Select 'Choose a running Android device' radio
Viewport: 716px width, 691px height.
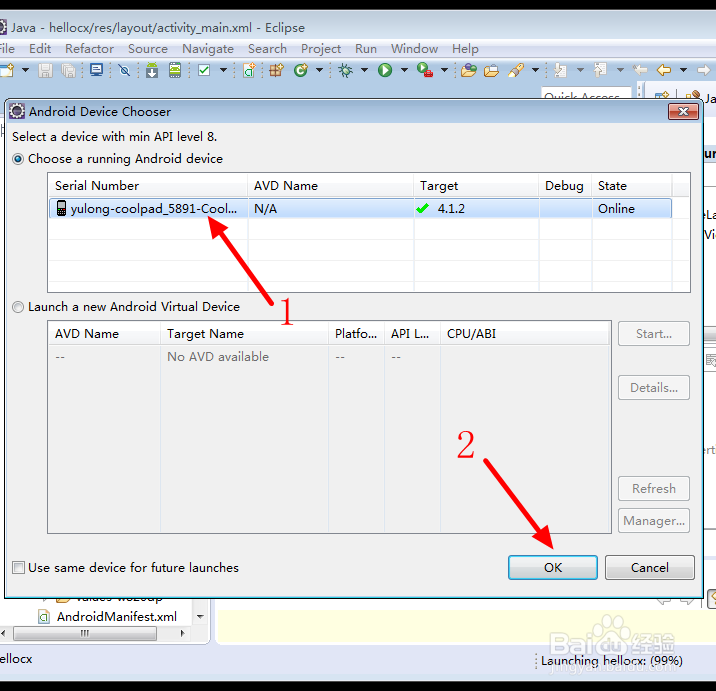point(18,159)
